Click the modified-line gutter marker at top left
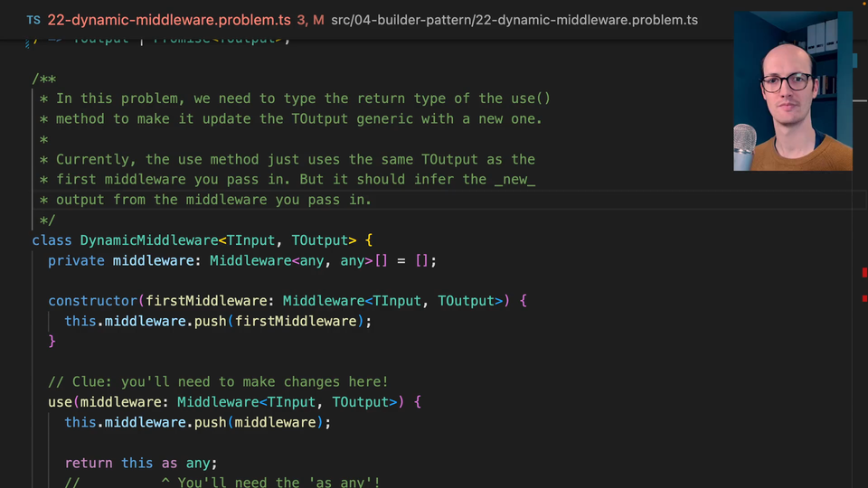 click(27, 42)
